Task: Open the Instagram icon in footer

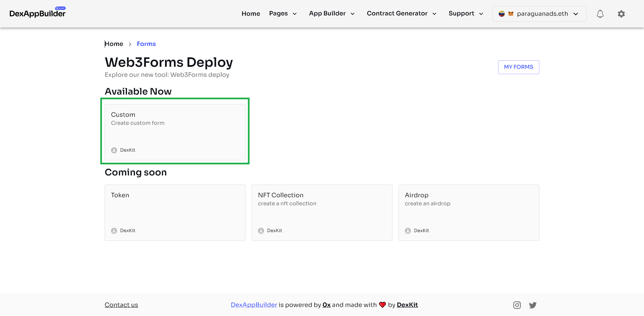Action: [x=517, y=305]
